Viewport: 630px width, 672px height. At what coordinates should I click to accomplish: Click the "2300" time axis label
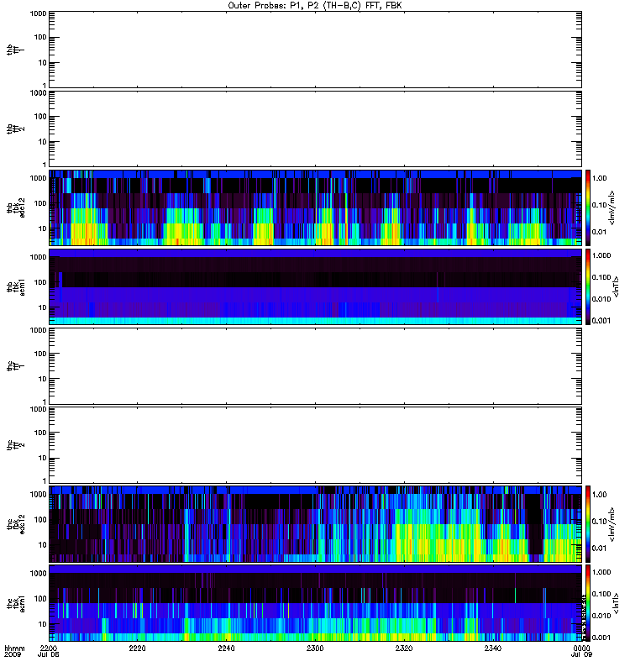pyautogui.click(x=315, y=648)
